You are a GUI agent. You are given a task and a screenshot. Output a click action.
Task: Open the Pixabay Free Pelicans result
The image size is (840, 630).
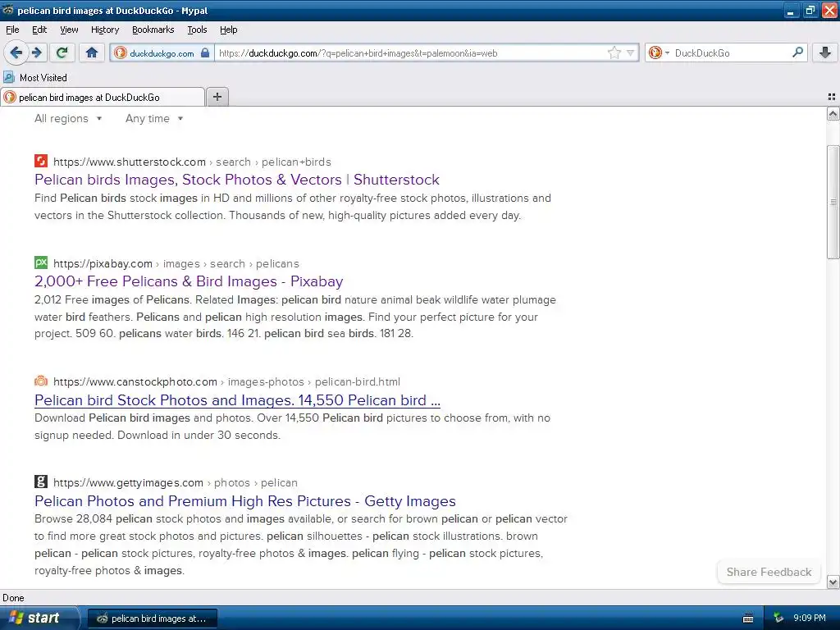[189, 281]
